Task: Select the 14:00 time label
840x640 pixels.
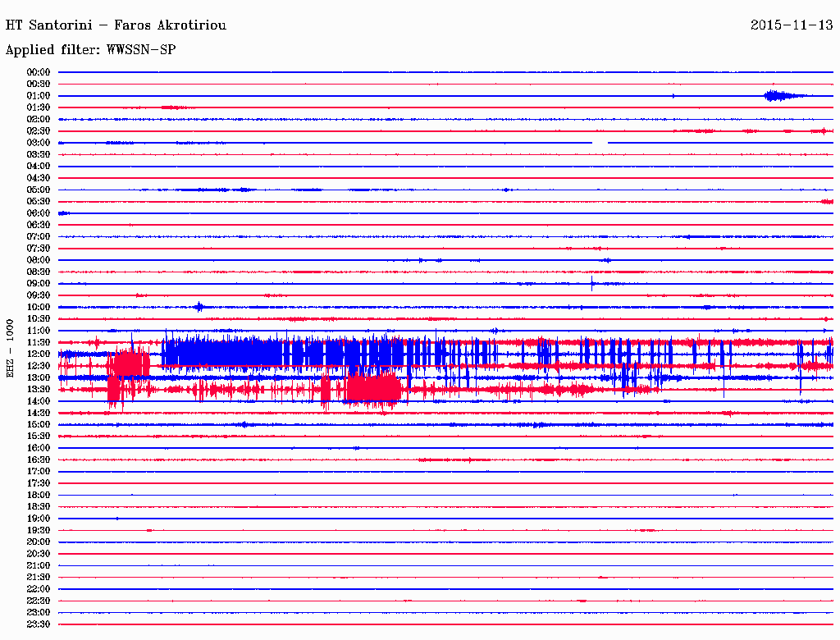Action: [38, 401]
